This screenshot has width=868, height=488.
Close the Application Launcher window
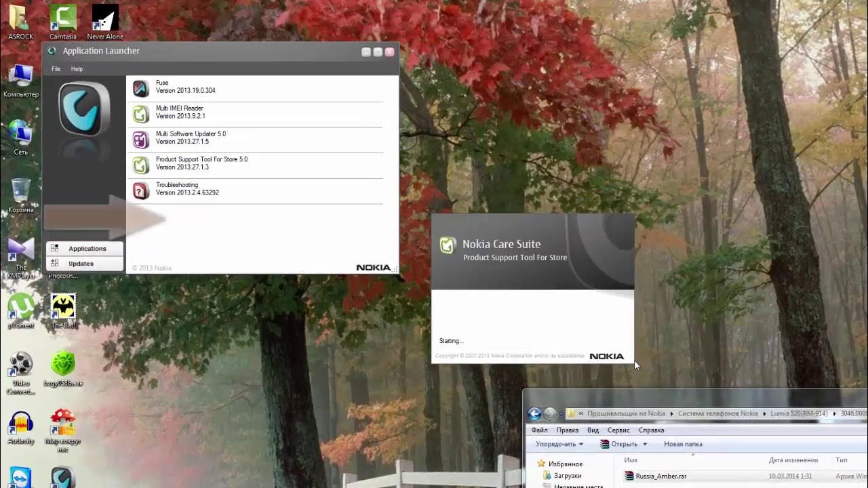[389, 52]
